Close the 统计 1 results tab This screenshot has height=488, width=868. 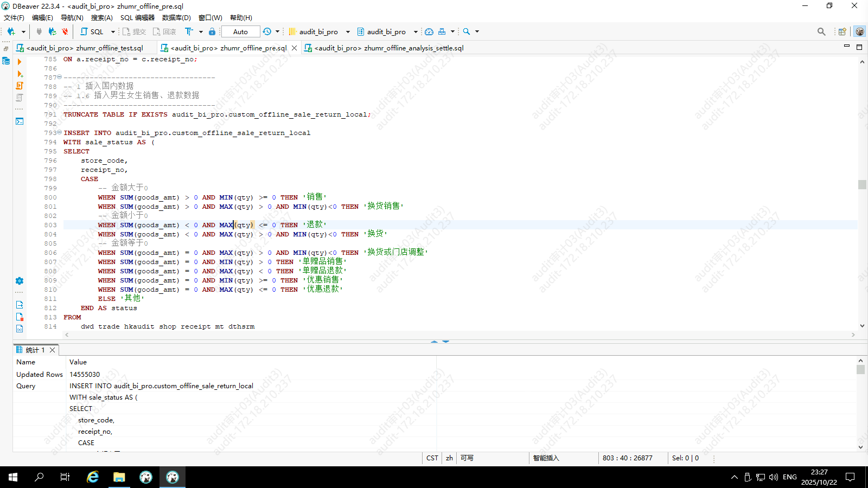(x=53, y=350)
